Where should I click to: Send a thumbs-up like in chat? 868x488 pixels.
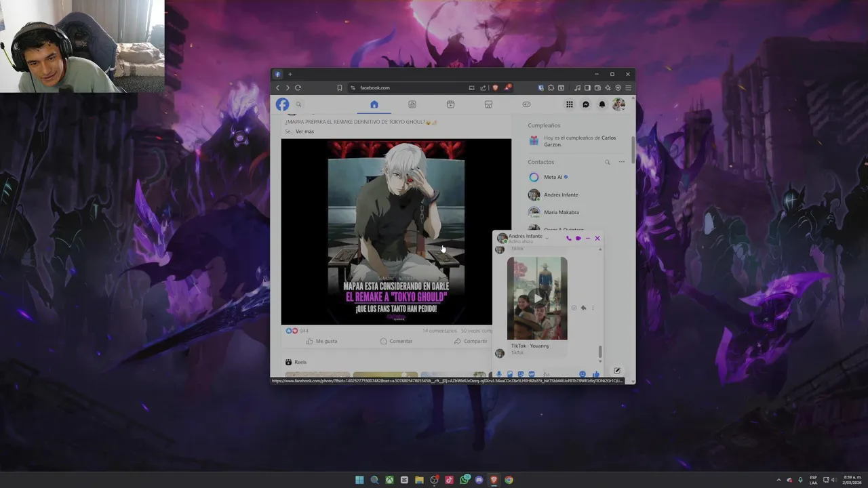(x=596, y=373)
